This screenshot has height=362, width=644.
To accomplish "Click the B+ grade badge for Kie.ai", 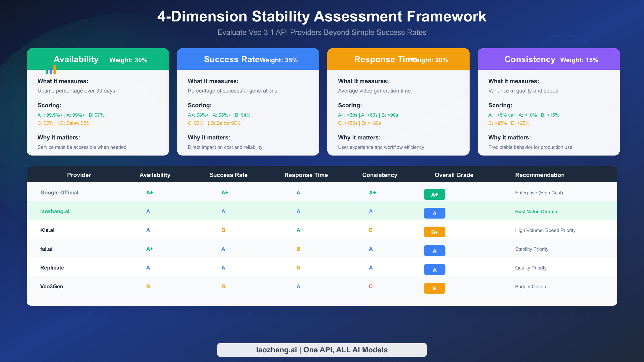I will click(x=434, y=232).
